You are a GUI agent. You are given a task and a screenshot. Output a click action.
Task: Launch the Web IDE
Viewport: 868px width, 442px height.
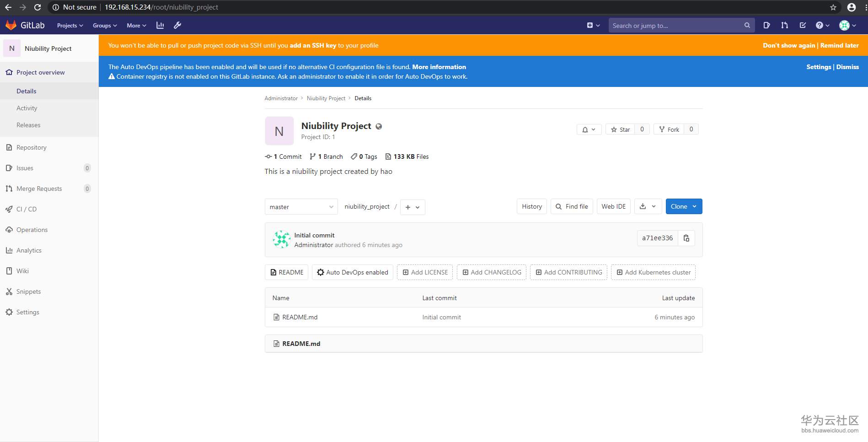614,206
